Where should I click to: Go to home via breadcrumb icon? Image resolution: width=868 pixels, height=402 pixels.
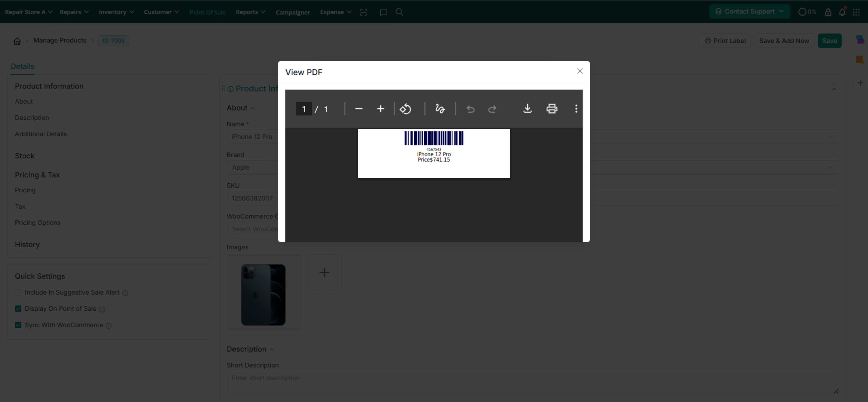pos(17,41)
